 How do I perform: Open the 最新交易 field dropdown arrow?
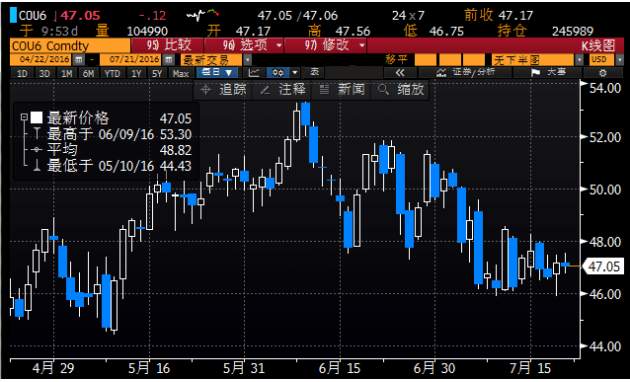(x=248, y=60)
